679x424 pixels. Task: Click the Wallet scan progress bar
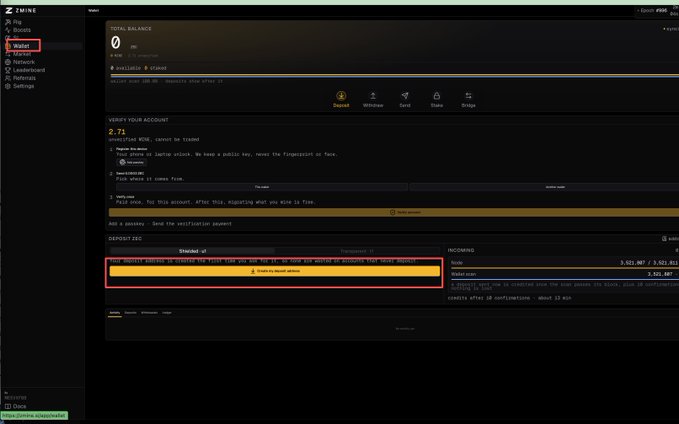pos(565,279)
